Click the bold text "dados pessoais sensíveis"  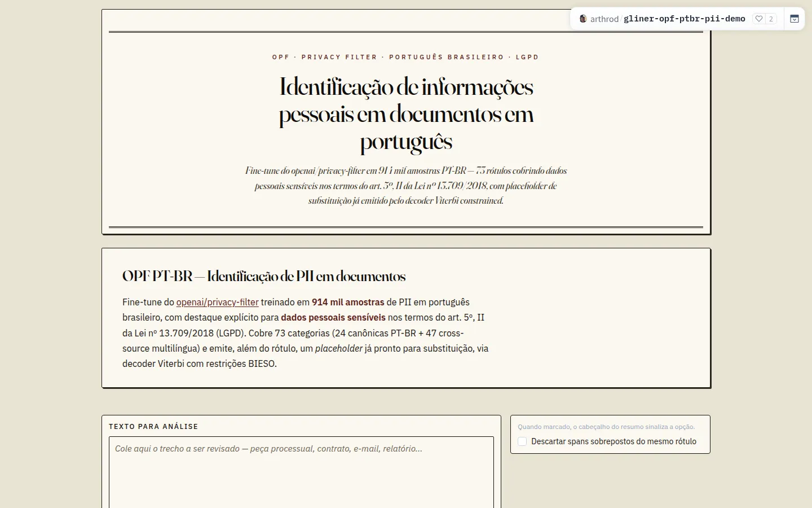click(333, 317)
